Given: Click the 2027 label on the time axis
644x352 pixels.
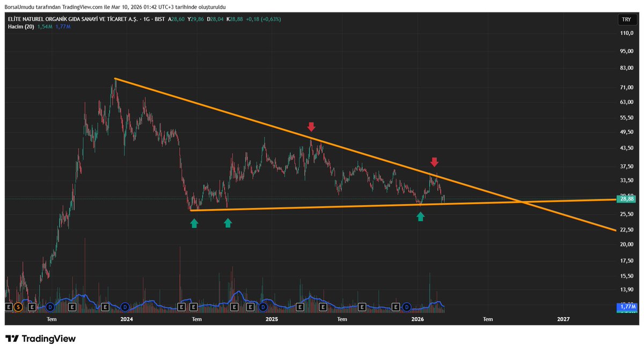Looking at the screenshot, I should click(563, 319).
